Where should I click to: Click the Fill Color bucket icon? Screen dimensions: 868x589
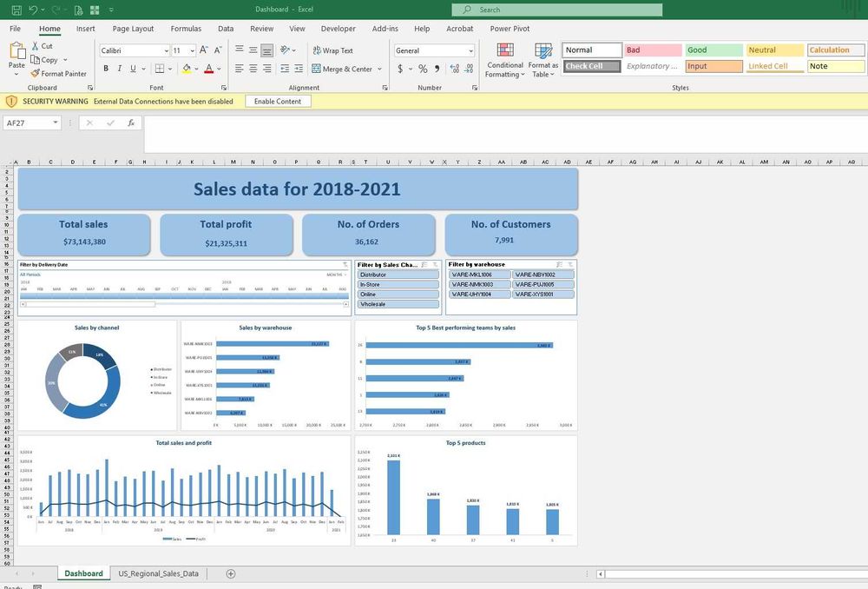point(187,69)
